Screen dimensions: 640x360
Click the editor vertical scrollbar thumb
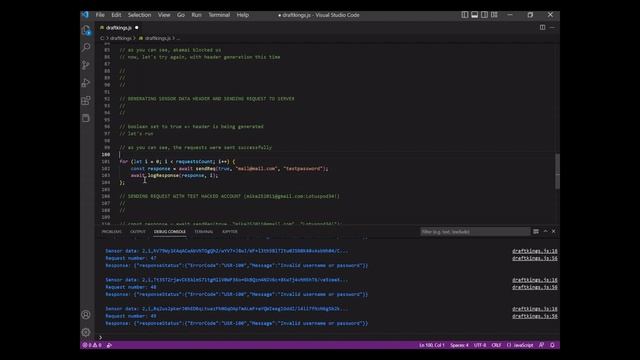point(557,171)
